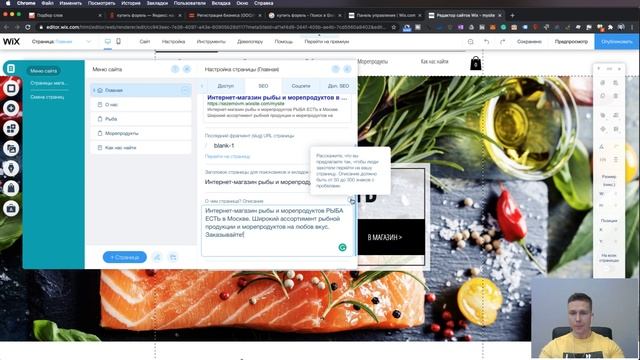Click the Сохранено button

point(529,42)
